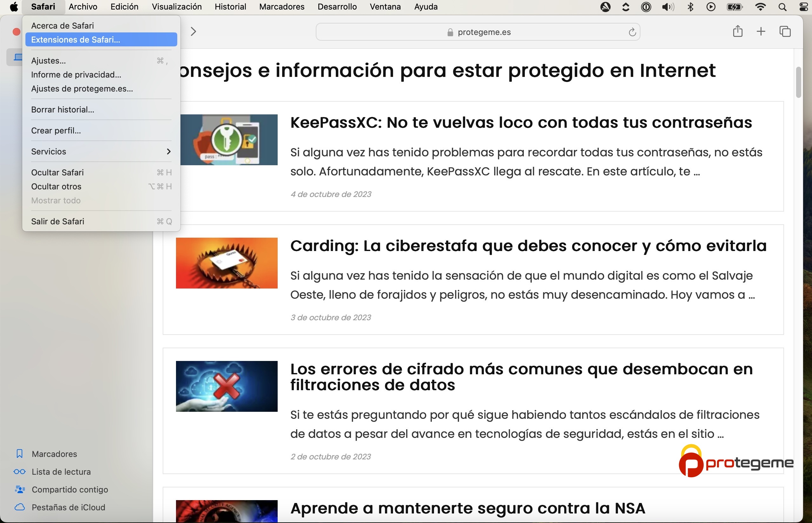This screenshot has height=523, width=812.
Task: Choose Salir de Safari
Action: click(101, 221)
